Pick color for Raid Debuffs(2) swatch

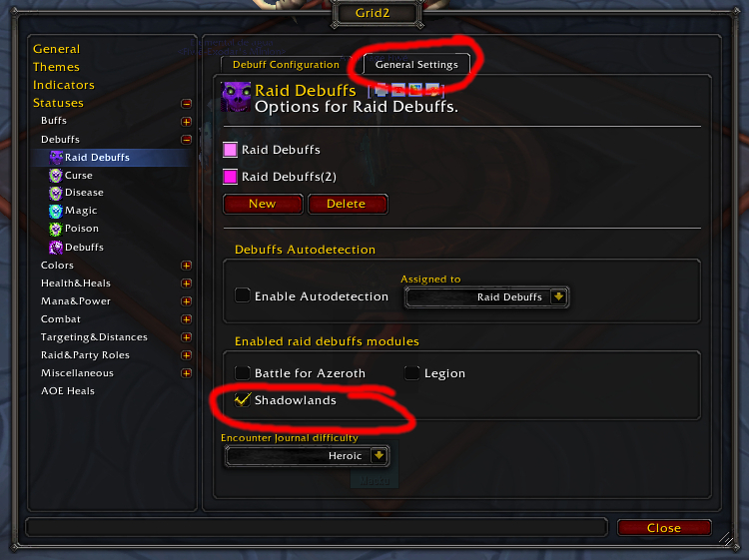click(x=231, y=177)
